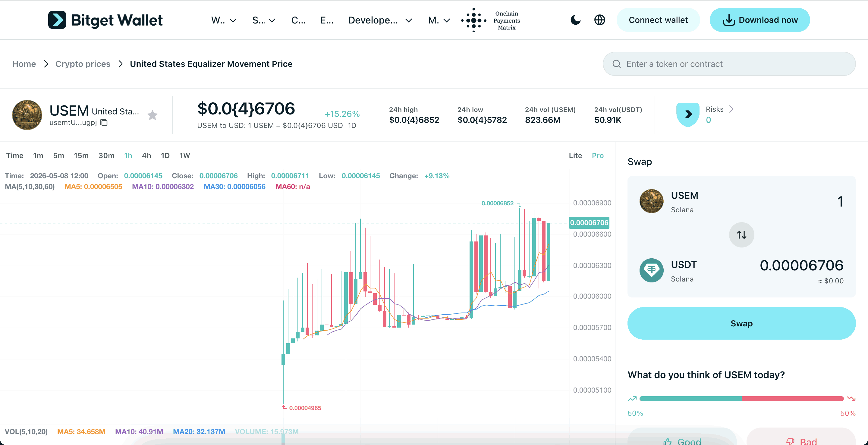Go to the Crypto prices breadcrumb link

point(83,64)
